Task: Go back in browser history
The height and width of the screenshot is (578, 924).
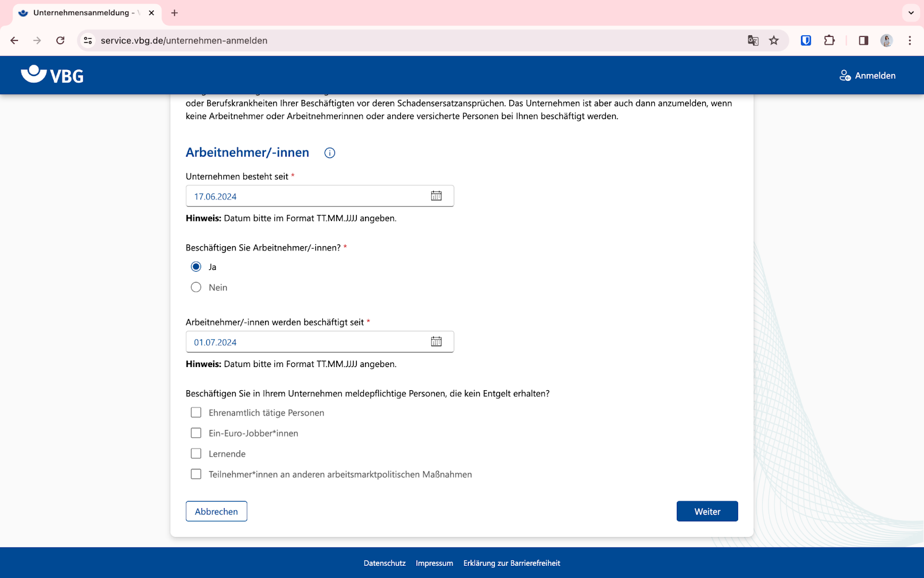Action: pyautogui.click(x=14, y=40)
